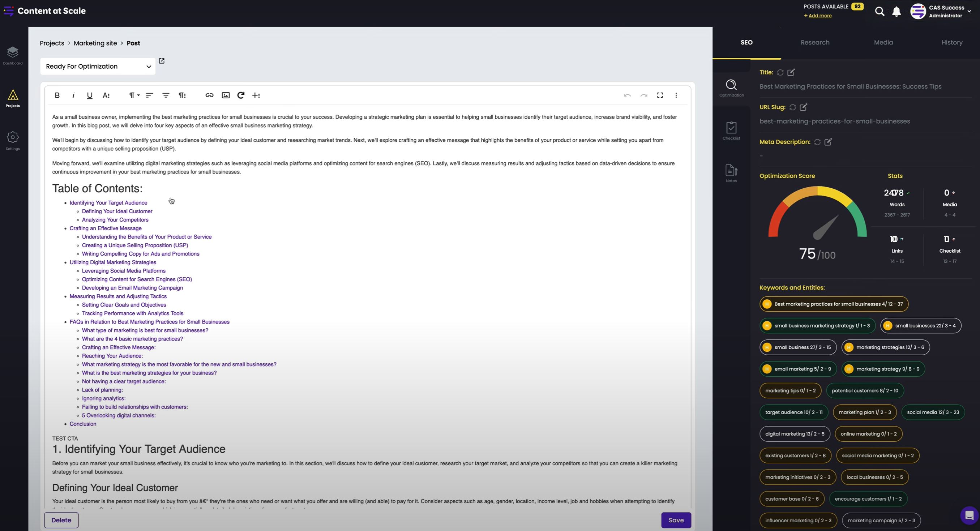
Task: Toggle the URL Slug edit icon
Action: click(805, 107)
